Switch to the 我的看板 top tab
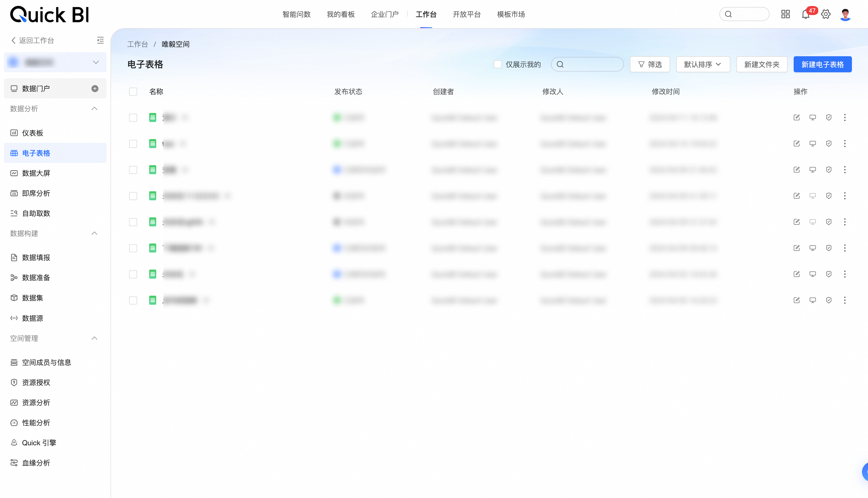 click(340, 14)
